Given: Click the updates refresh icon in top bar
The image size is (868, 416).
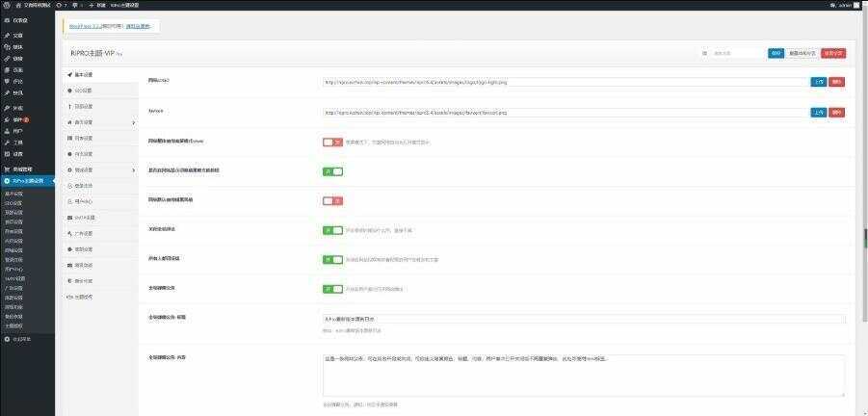Looking at the screenshot, I should tap(59, 5).
